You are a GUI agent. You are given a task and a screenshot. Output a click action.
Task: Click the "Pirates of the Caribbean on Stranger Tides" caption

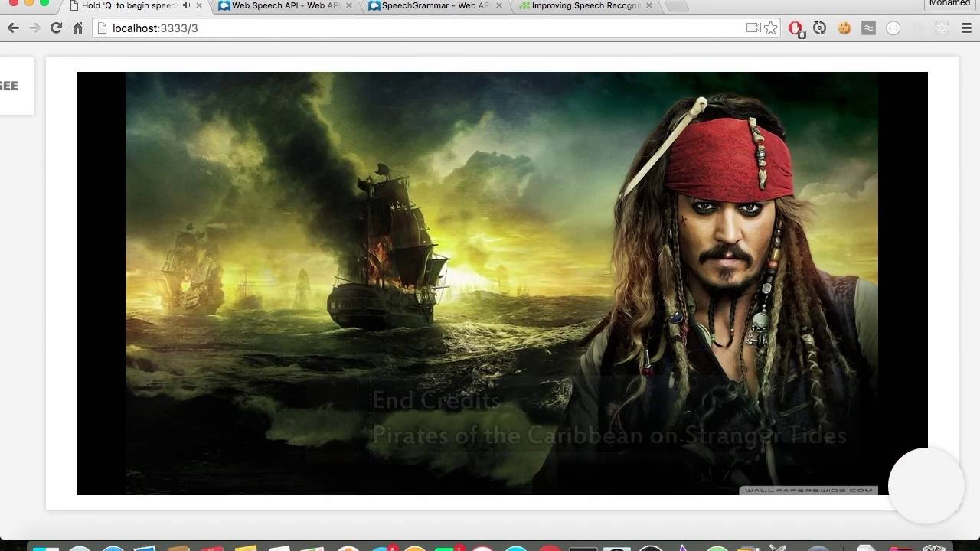[609, 435]
